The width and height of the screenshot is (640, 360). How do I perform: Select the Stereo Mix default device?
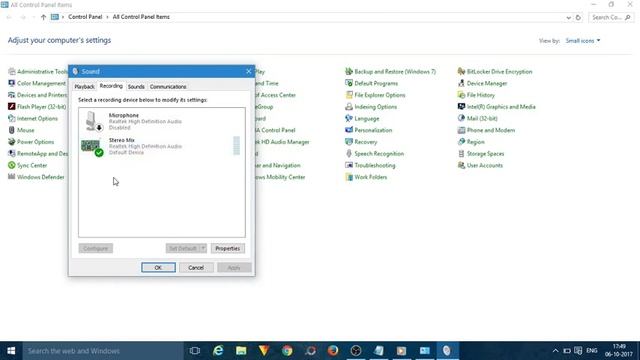coord(162,146)
